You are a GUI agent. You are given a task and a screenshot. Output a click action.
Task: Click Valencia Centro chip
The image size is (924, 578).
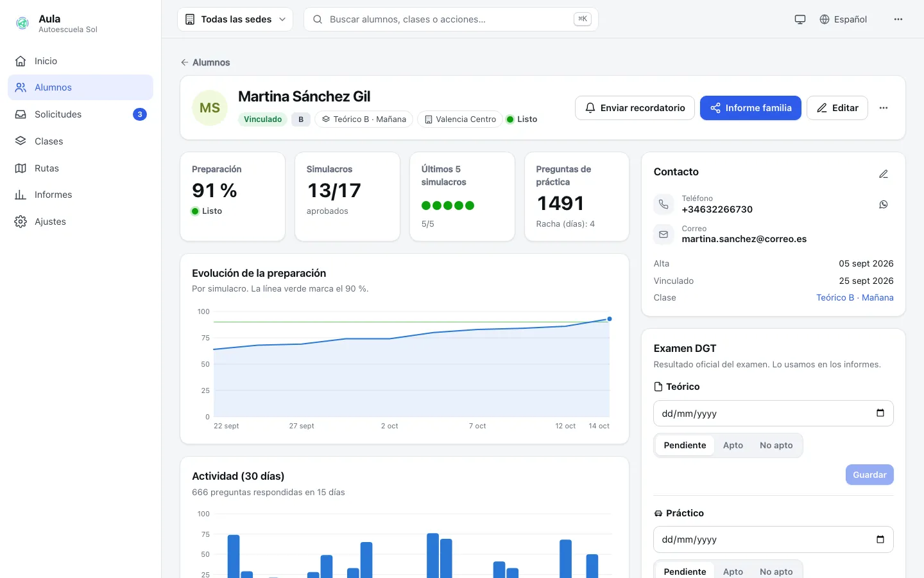[x=460, y=119]
